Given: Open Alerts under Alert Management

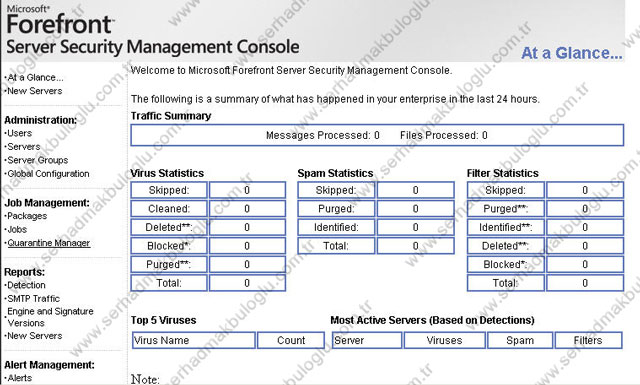Looking at the screenshot, I should click(x=20, y=378).
